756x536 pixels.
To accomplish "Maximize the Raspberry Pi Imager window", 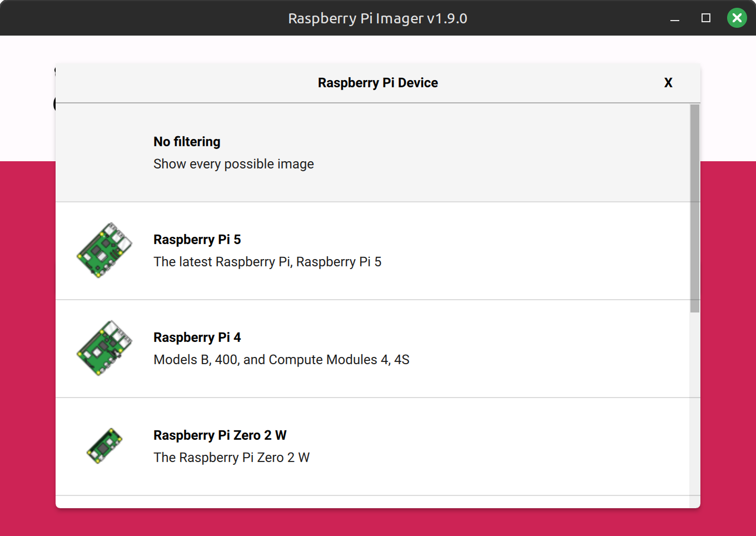I will (706, 18).
